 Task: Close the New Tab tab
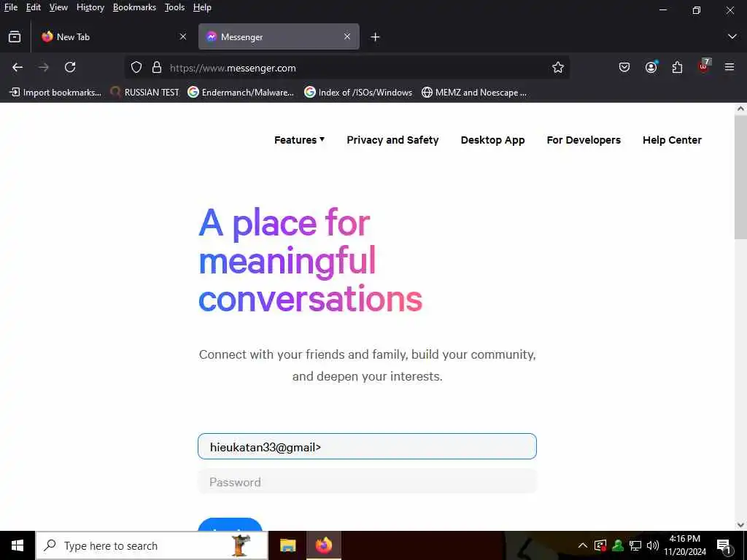click(x=183, y=36)
